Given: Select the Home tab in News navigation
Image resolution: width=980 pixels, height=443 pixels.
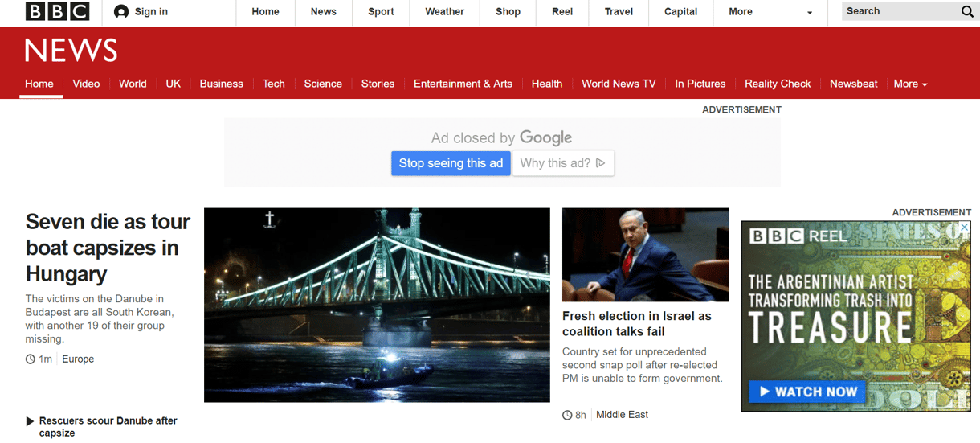Looking at the screenshot, I should [39, 84].
